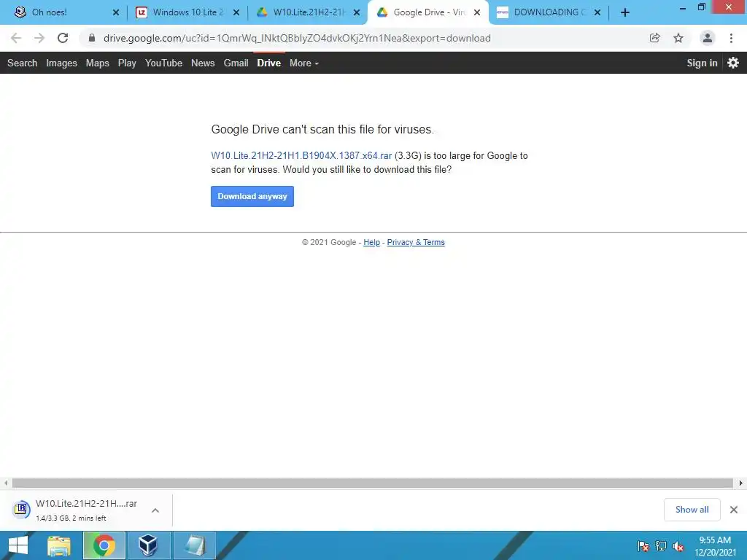This screenshot has height=560, width=747.
Task: Close the 'DOWNLOADING' tab
Action: [x=597, y=13]
